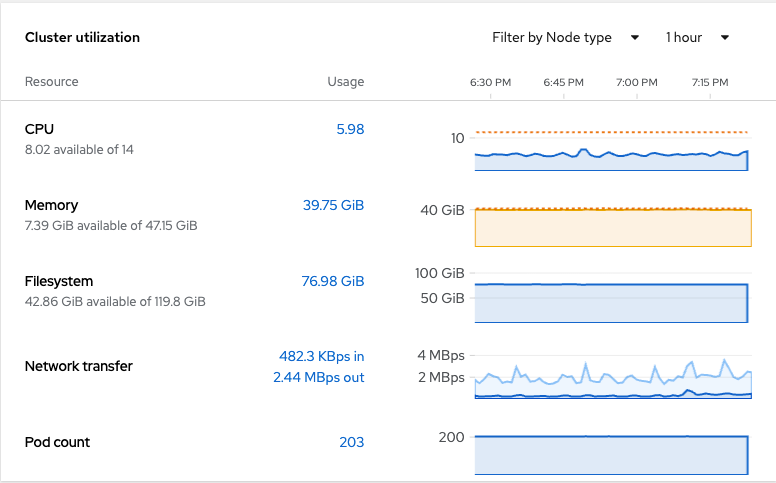Open the Filter by Node type dropdown
Viewport: 776px width, 483px height.
[x=564, y=38]
